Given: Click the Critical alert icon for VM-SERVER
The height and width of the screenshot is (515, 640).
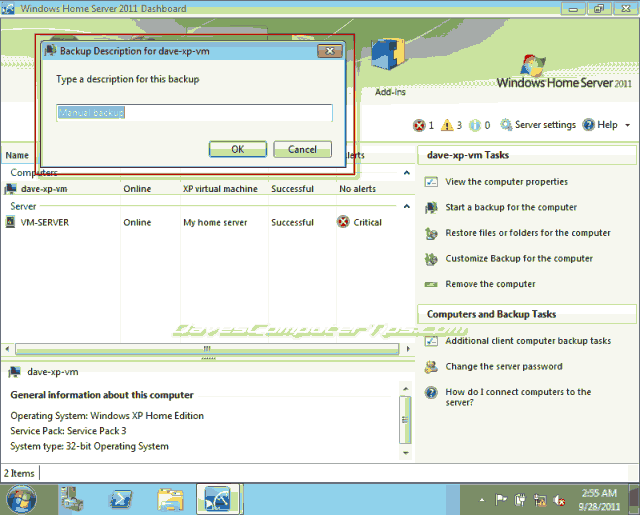Looking at the screenshot, I should click(x=343, y=222).
